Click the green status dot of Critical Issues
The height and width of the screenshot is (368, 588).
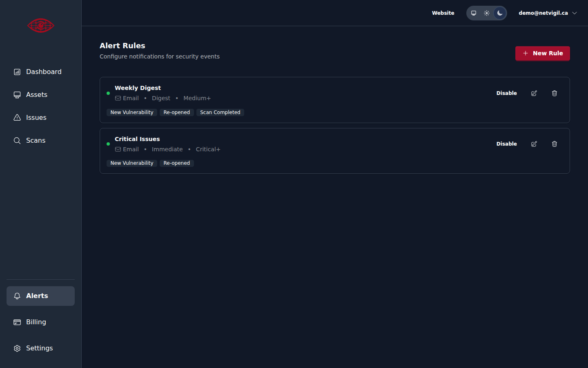108,144
